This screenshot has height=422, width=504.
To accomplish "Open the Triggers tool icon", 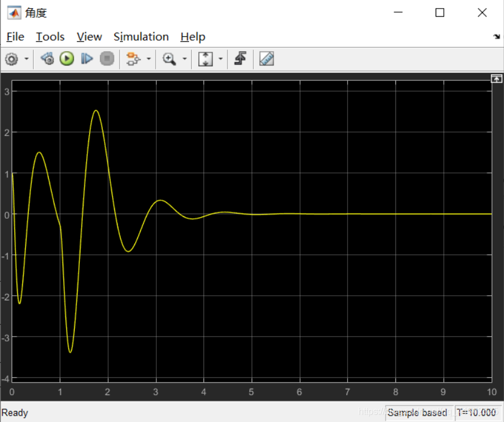I will tap(240, 59).
